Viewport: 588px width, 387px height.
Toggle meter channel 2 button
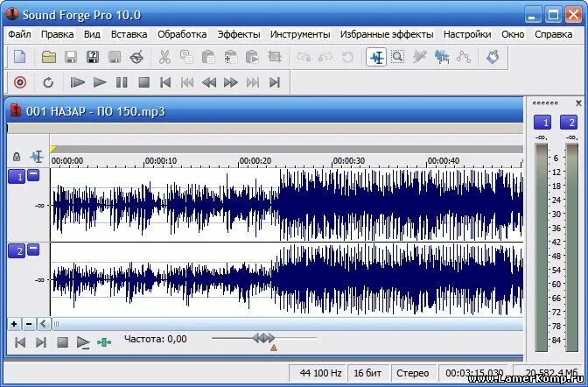click(x=569, y=123)
